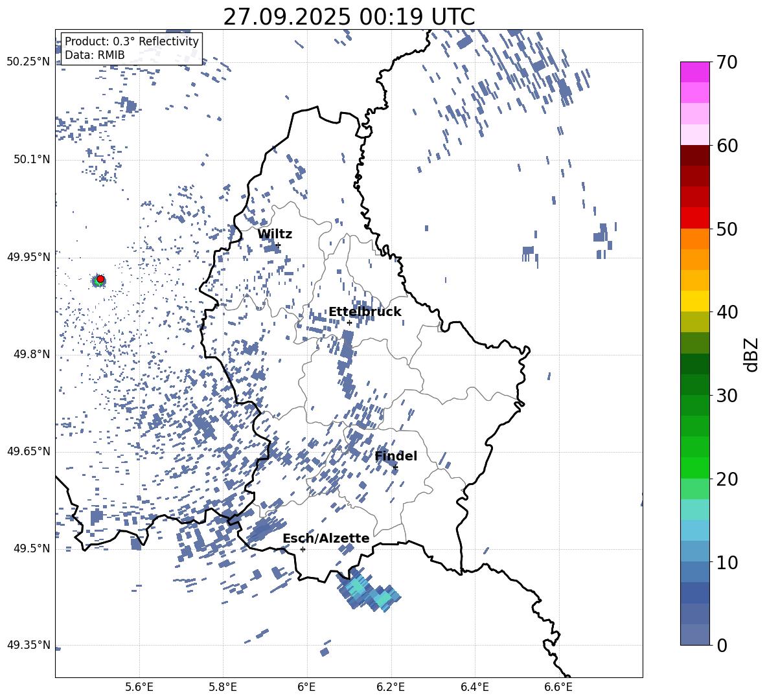This screenshot has height=700, width=767.
Task: Click the longitude label 6.6°E
Action: (x=558, y=687)
